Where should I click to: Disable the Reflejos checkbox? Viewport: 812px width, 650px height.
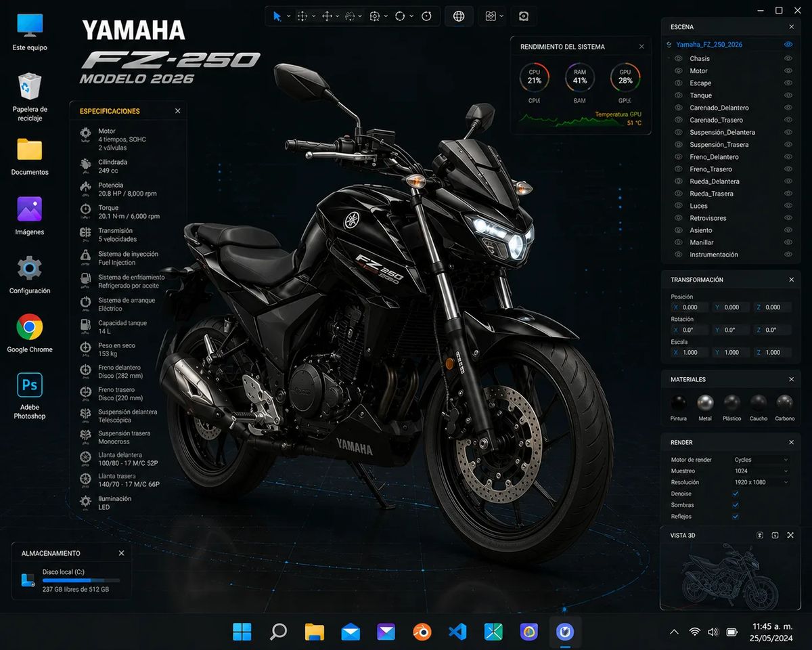pyautogui.click(x=736, y=517)
